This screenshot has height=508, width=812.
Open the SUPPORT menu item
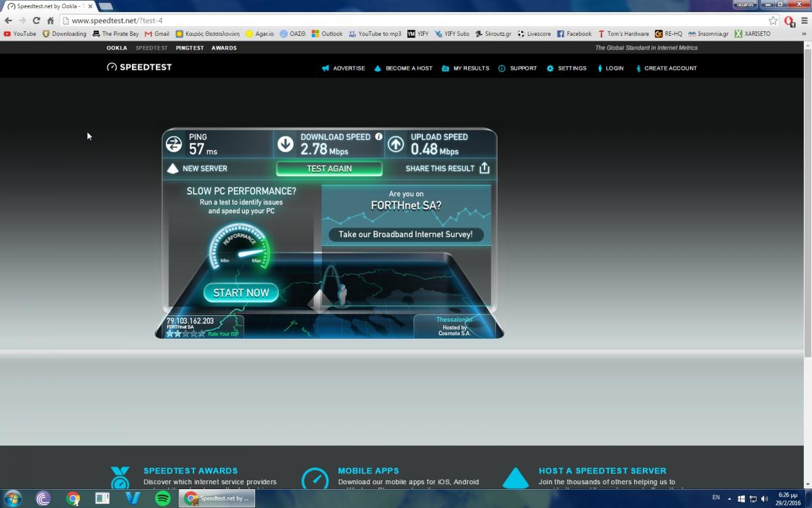tap(518, 68)
